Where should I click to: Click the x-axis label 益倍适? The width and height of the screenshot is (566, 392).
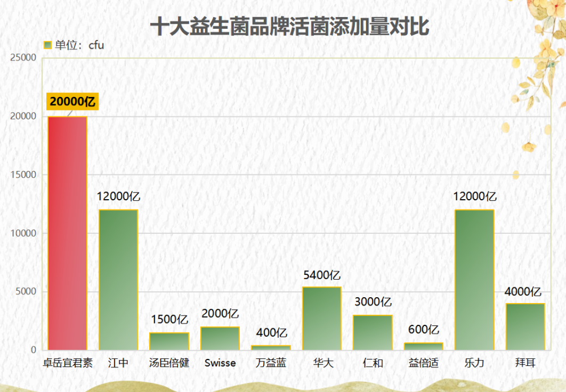point(424,363)
